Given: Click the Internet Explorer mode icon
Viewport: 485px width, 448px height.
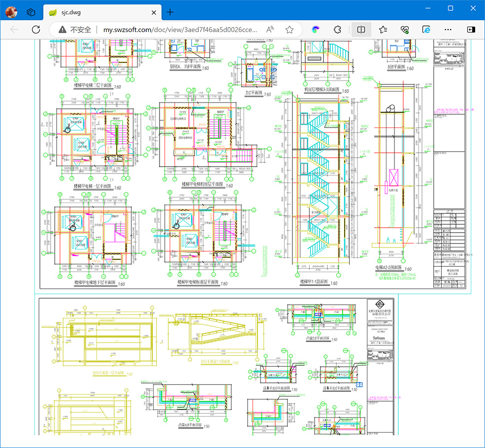Looking at the screenshot, I should (x=426, y=30).
